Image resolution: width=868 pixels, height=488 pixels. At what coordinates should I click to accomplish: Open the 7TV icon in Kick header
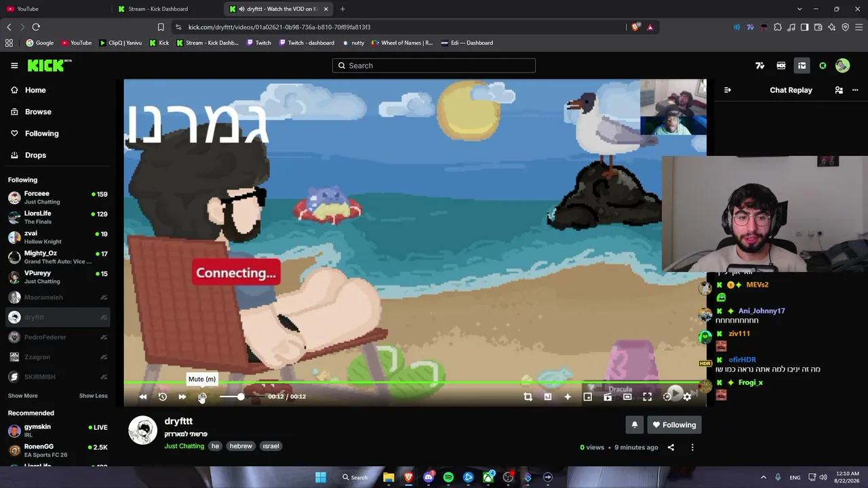point(760,66)
